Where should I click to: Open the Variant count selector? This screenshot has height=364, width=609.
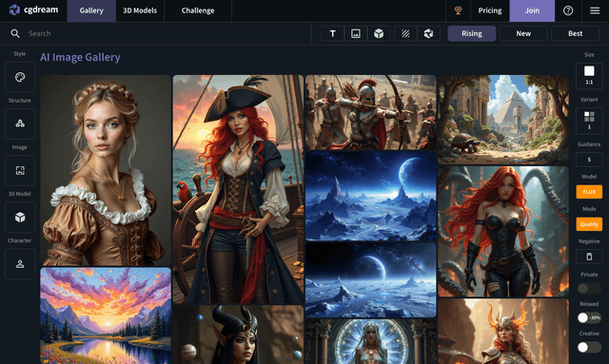(589, 121)
